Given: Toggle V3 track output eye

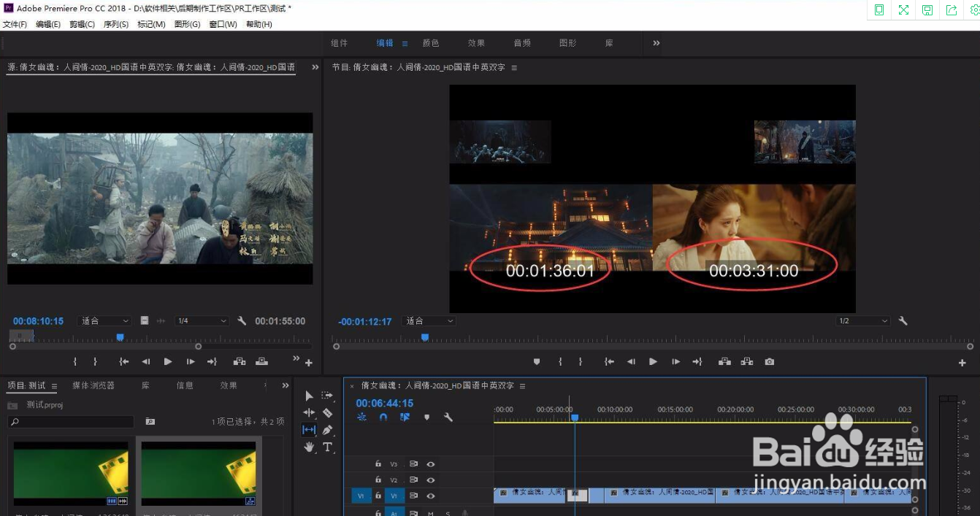Looking at the screenshot, I should tap(431, 464).
